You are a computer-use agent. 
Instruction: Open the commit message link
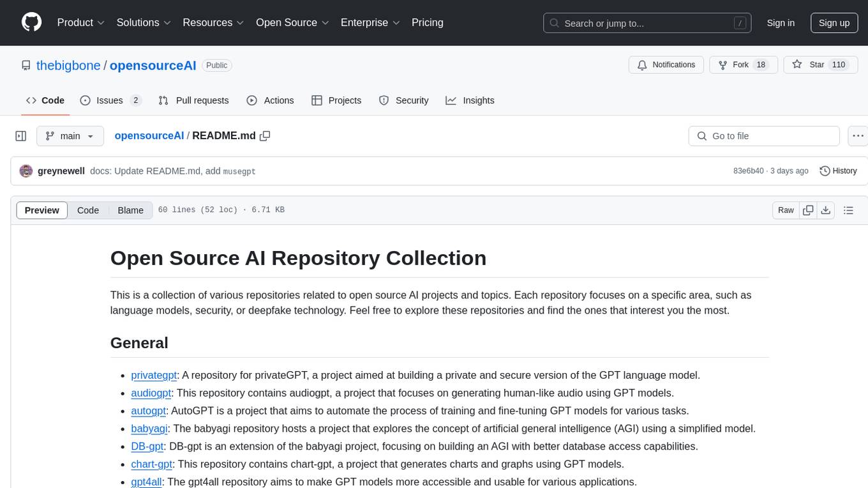(173, 171)
